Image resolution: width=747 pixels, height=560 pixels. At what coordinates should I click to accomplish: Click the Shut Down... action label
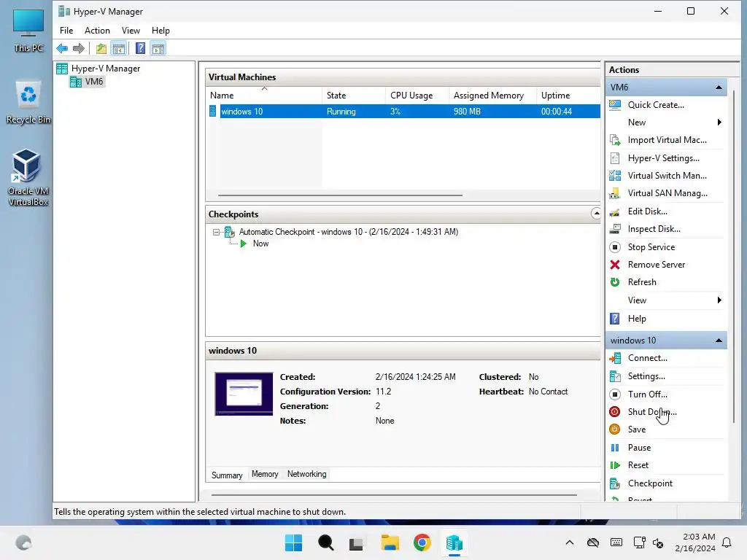(652, 412)
